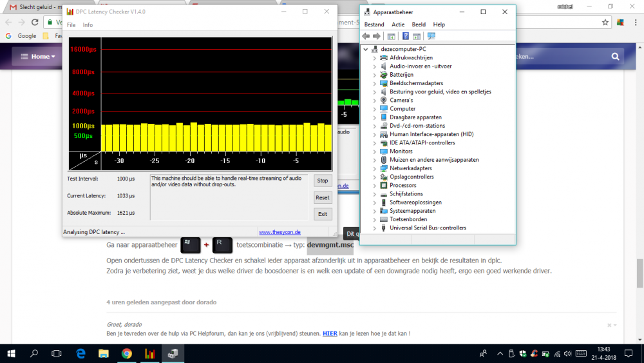Expand the Beeldschermadapters category
The height and width of the screenshot is (363, 644).
(375, 83)
